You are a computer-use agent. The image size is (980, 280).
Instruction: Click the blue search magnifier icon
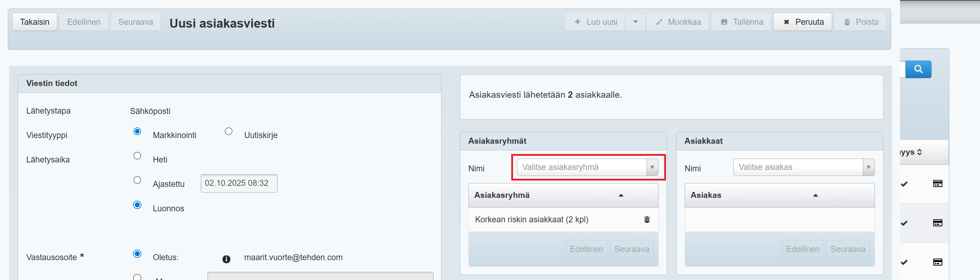pos(918,69)
